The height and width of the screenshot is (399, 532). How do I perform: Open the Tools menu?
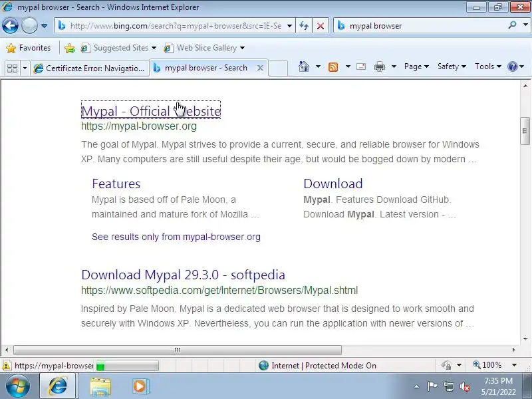pos(488,66)
